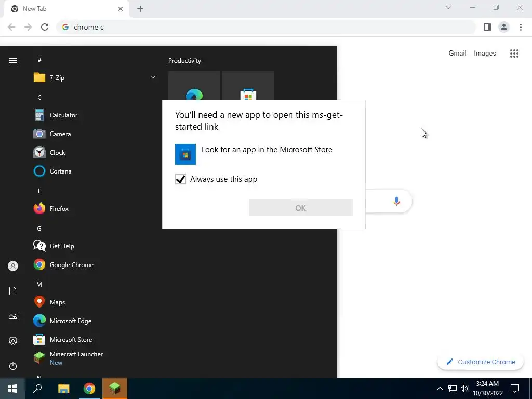Image resolution: width=532 pixels, height=399 pixels.
Task: Switch to Chrome on the taskbar
Action: click(x=89, y=389)
